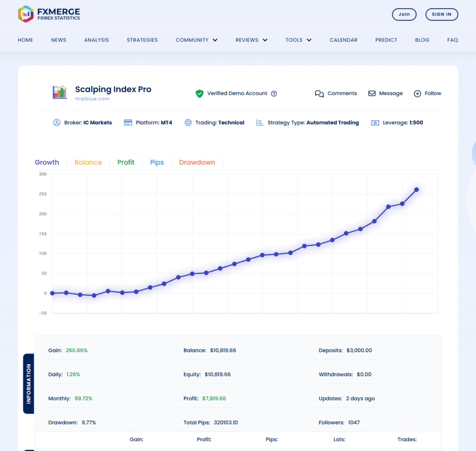Switch to the Balance chart tab
This screenshot has width=476, height=451.
(x=88, y=162)
